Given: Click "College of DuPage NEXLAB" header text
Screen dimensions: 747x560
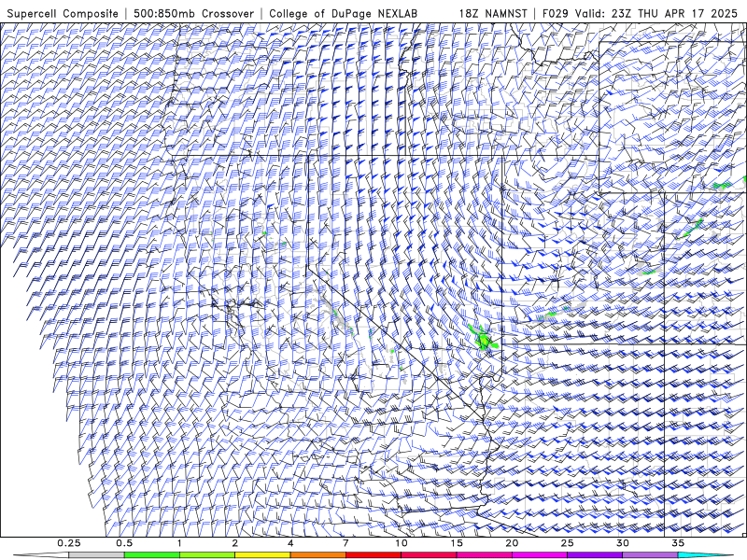Looking at the screenshot, I should pos(343,14).
